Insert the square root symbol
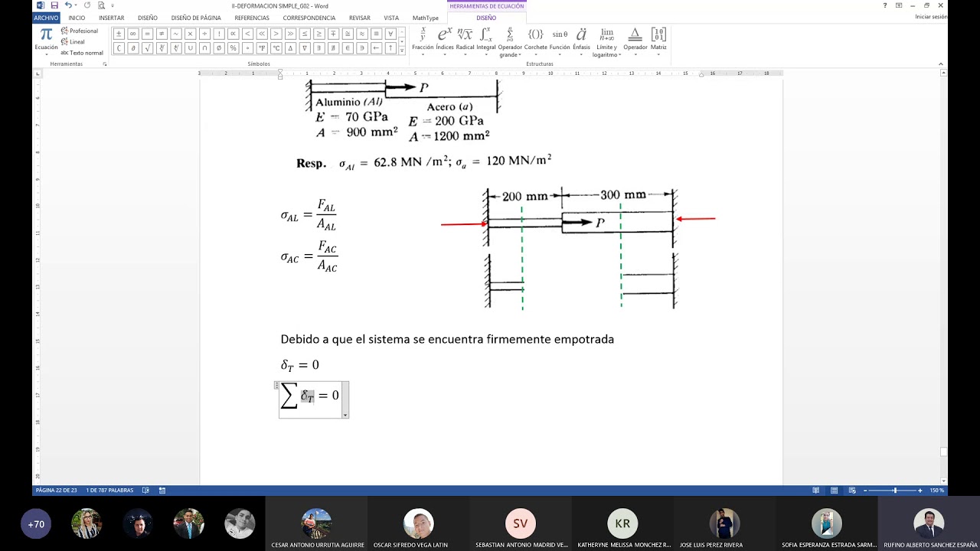980x551 pixels. [x=147, y=48]
